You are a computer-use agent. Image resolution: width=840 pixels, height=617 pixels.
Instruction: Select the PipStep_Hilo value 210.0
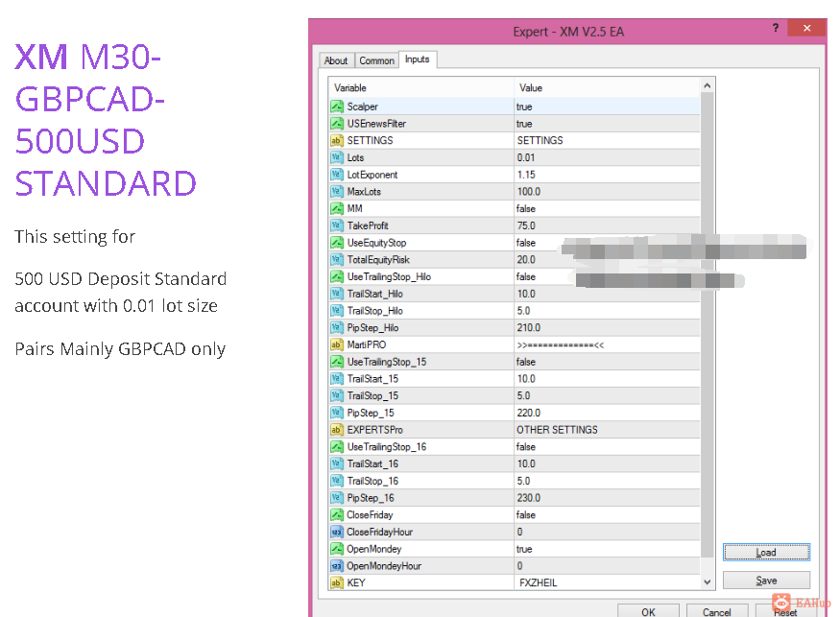529,328
